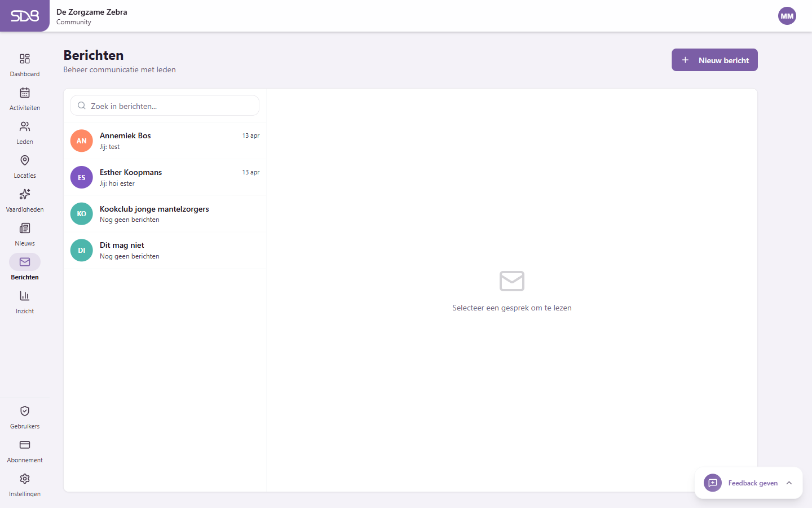Select the Abonnement card icon
Screen dimensions: 812x508
point(25,445)
